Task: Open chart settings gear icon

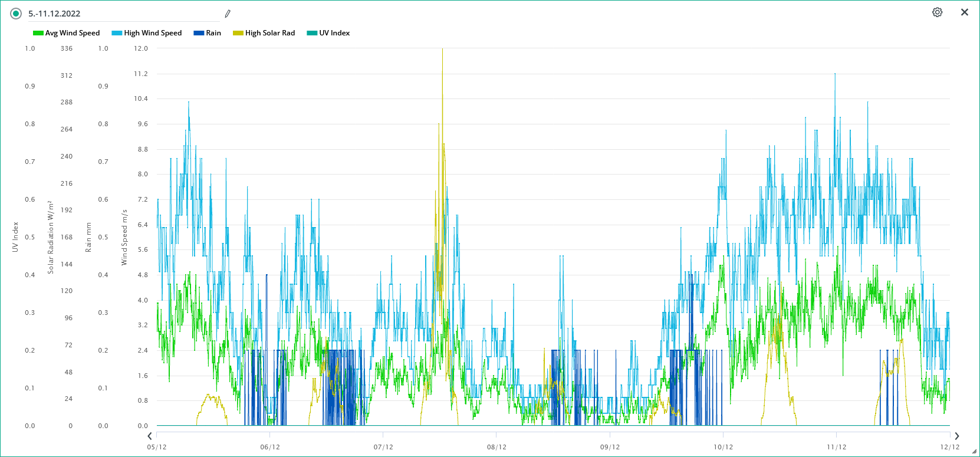Action: 937,12
